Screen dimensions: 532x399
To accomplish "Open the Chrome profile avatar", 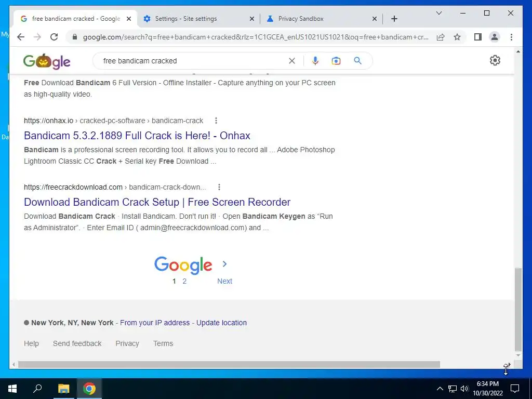I will click(x=495, y=37).
